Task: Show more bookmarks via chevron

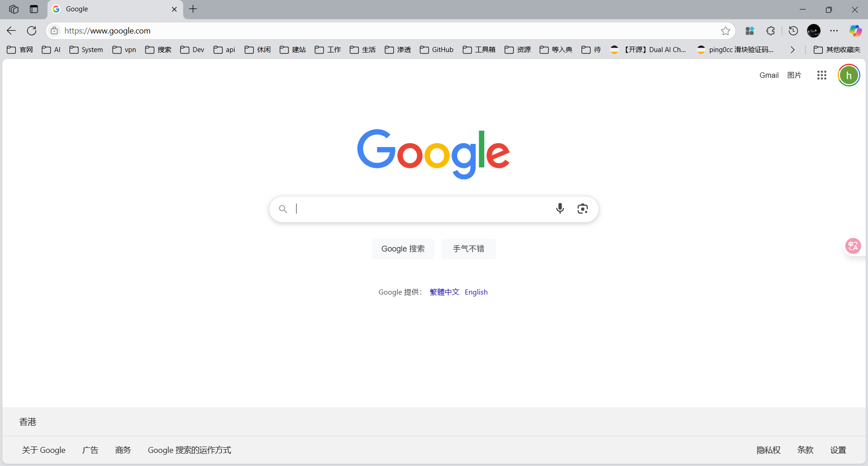Action: click(793, 50)
